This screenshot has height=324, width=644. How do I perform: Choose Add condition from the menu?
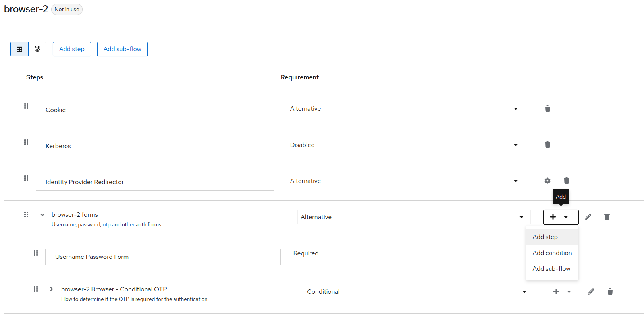pyautogui.click(x=552, y=253)
